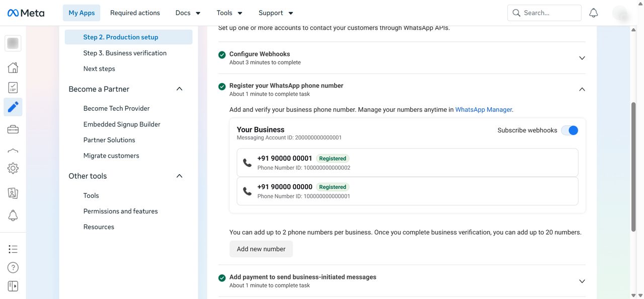The height and width of the screenshot is (299, 644).
Task: Go to Dashboard home icon in sidebar
Action: pos(13,67)
